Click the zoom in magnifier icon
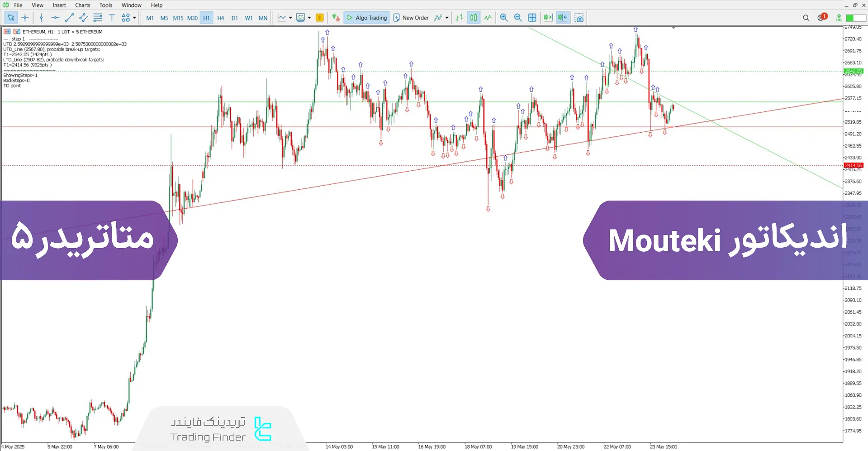868x451 pixels. pos(503,18)
